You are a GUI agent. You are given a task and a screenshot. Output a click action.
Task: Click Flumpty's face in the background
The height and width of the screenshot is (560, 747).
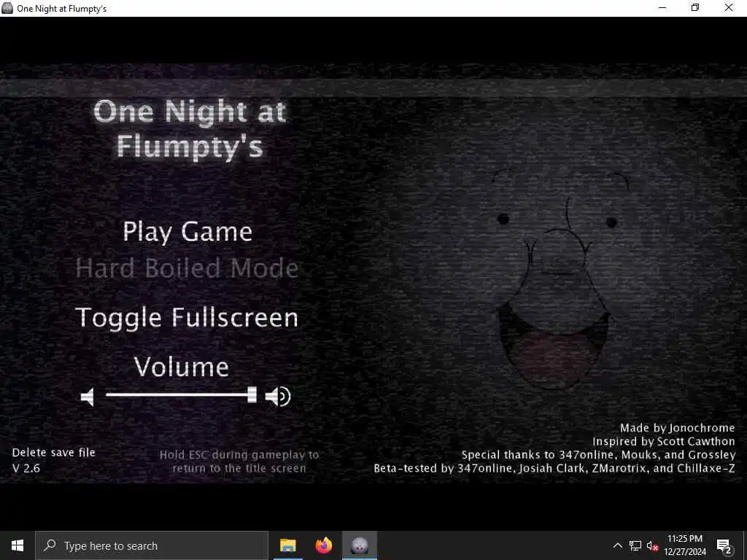556,281
